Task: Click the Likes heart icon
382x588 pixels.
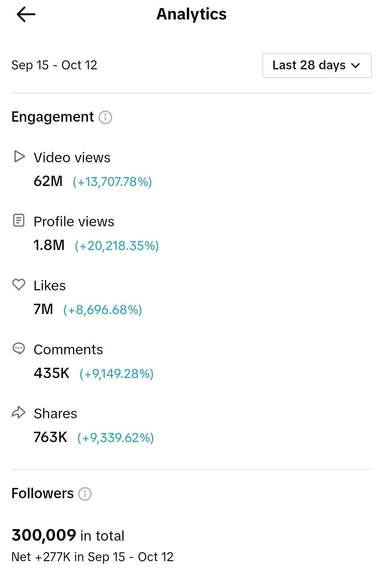Action: click(x=19, y=284)
